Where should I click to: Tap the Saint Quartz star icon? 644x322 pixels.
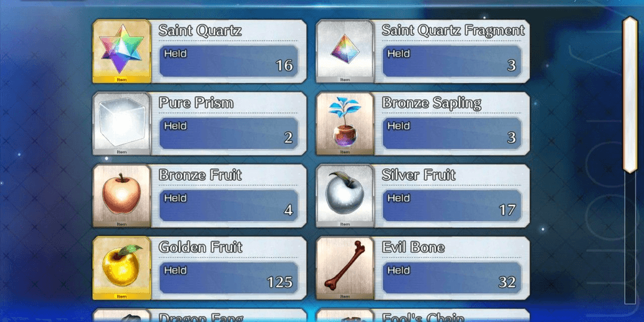coord(122,51)
